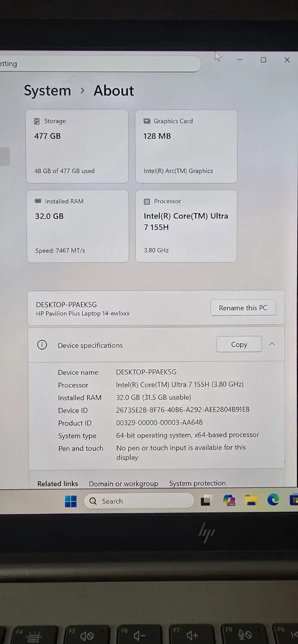
Task: Close the Settings window
Action: tap(287, 60)
